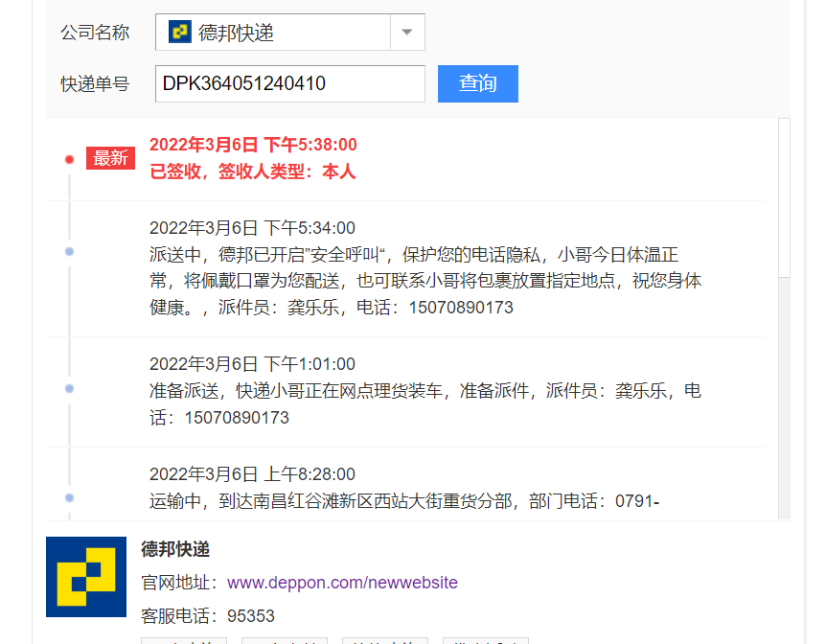Click the tracking number input field

pos(290,83)
